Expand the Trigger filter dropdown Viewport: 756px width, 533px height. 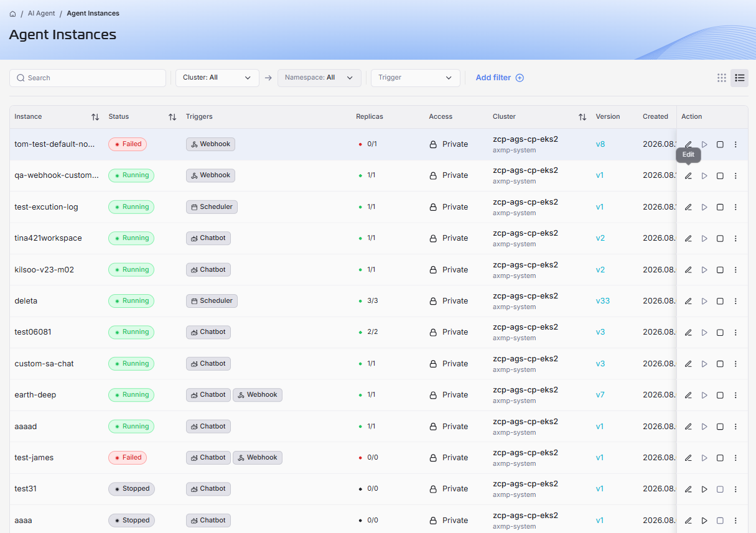tap(416, 78)
